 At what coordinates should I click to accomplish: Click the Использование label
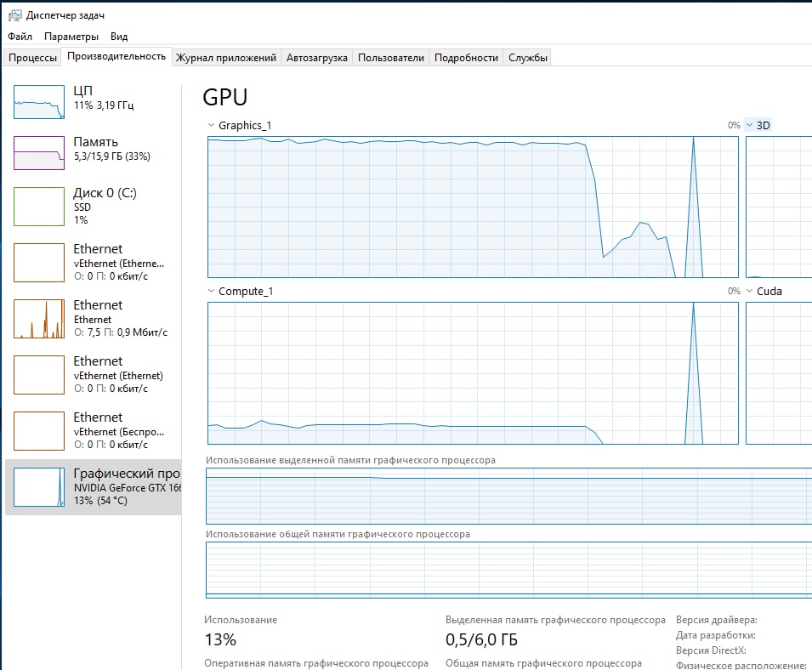coord(241,620)
